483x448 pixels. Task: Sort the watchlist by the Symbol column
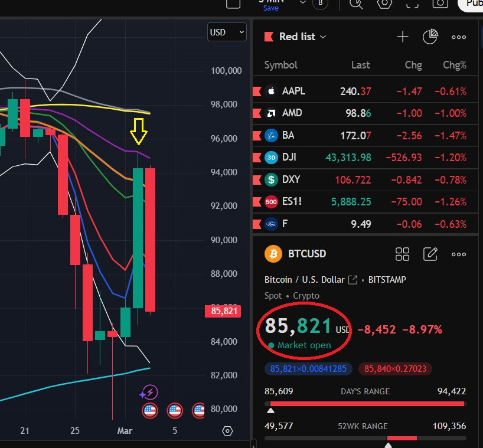(281, 66)
